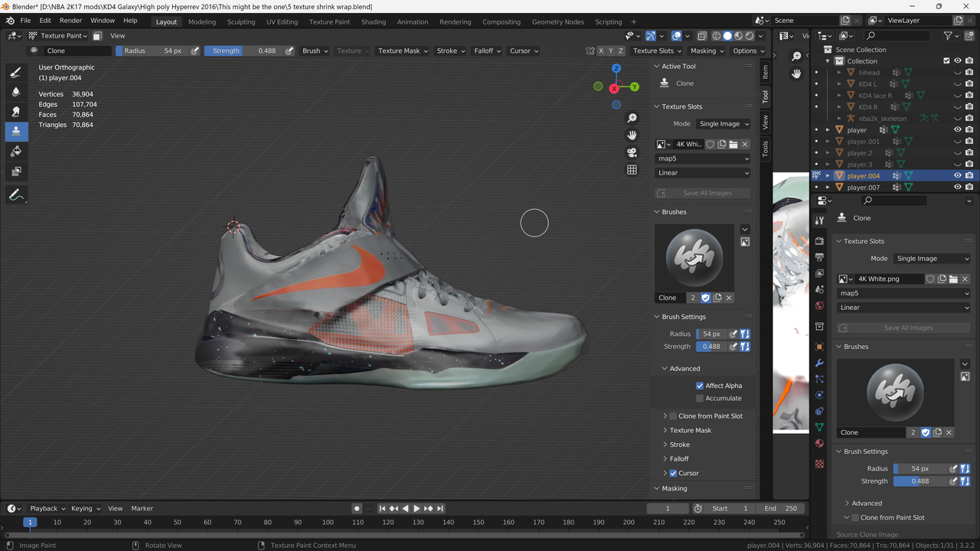Viewport: 980px width, 551px height.
Task: Select the Annotate tool
Action: (x=16, y=196)
